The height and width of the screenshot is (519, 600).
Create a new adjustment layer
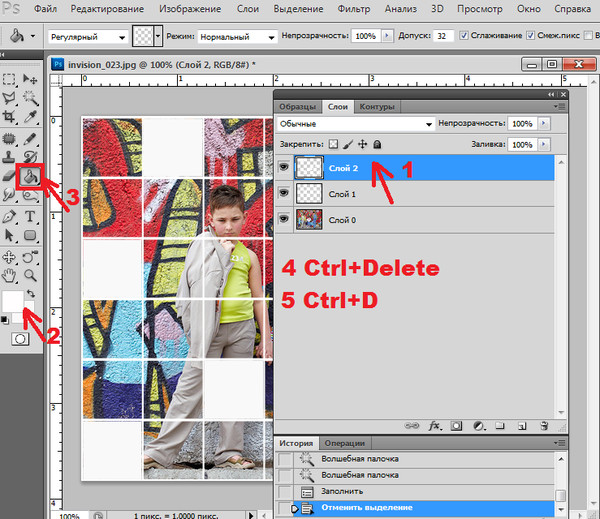point(479,426)
